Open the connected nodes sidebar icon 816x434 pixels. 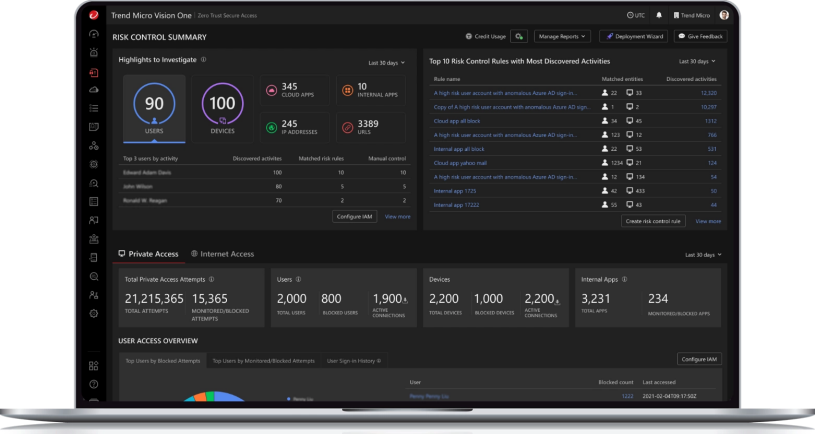94,146
